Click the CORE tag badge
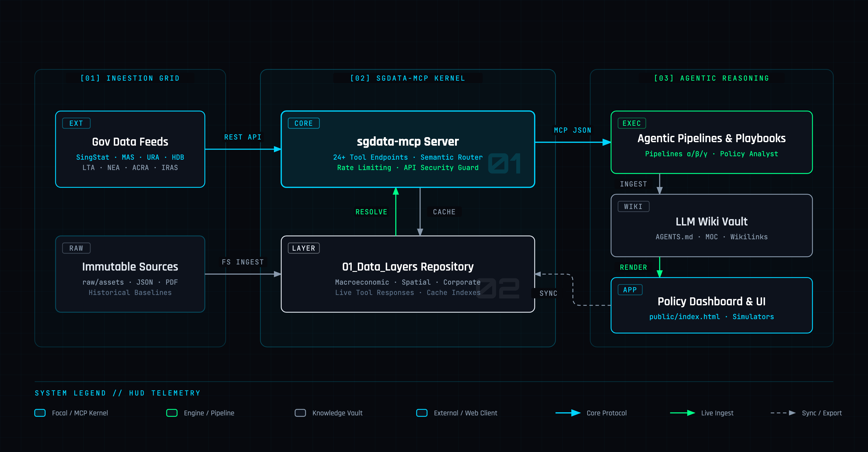The height and width of the screenshot is (452, 868). tap(304, 123)
